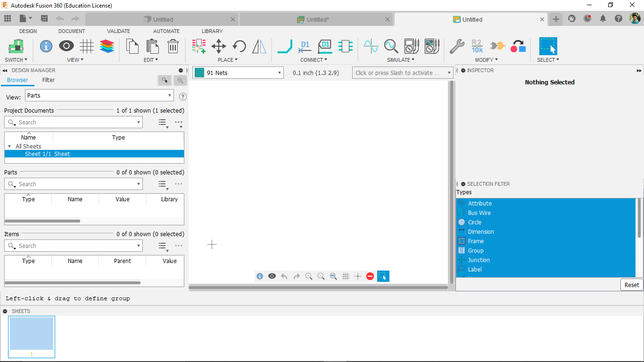This screenshot has height=362, width=644.
Task: Toggle the grid icon in canvas toolbar
Action: 346,276
